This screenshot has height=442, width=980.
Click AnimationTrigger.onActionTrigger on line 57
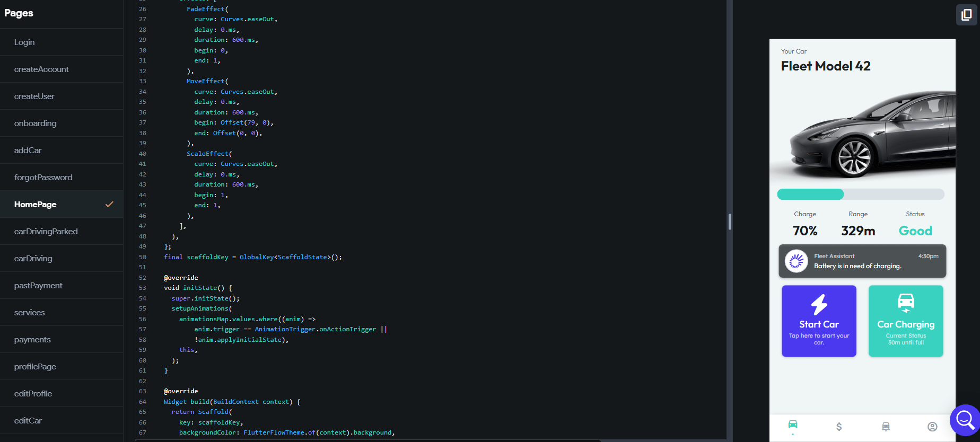coord(316,329)
